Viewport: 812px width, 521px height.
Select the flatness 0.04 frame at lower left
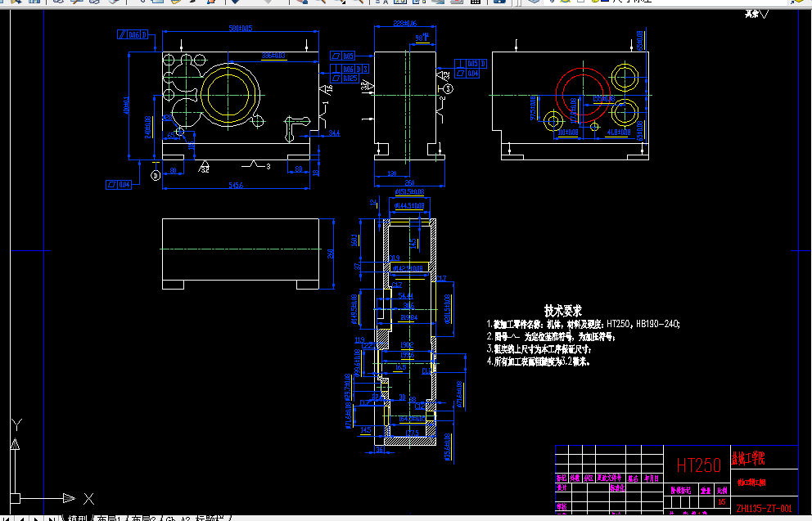coord(119,184)
